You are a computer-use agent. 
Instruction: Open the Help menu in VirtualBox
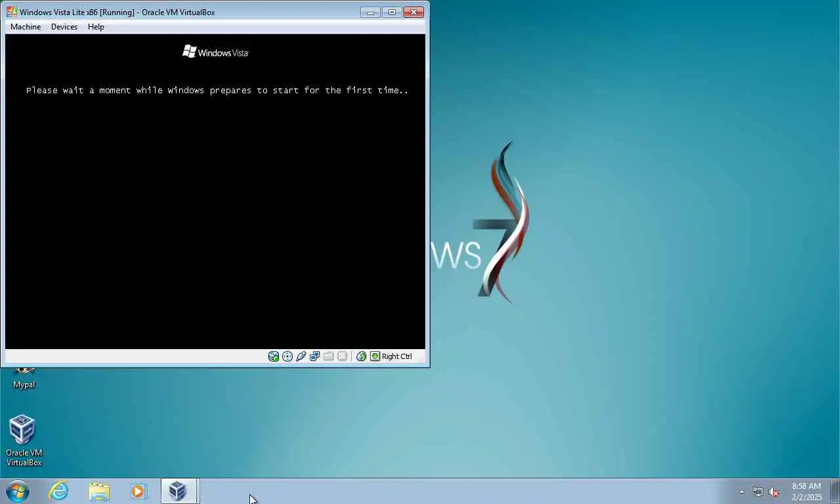[96, 27]
